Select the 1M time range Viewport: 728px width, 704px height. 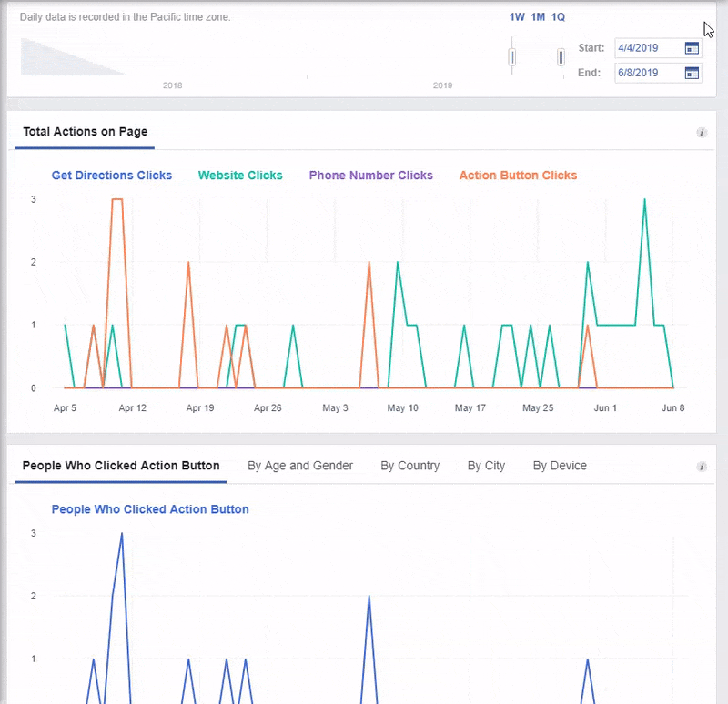tap(538, 17)
